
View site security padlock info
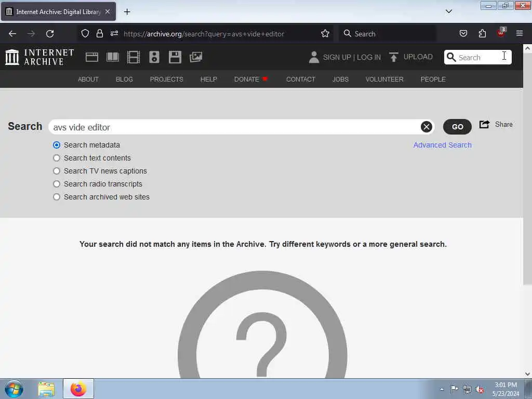click(x=99, y=33)
